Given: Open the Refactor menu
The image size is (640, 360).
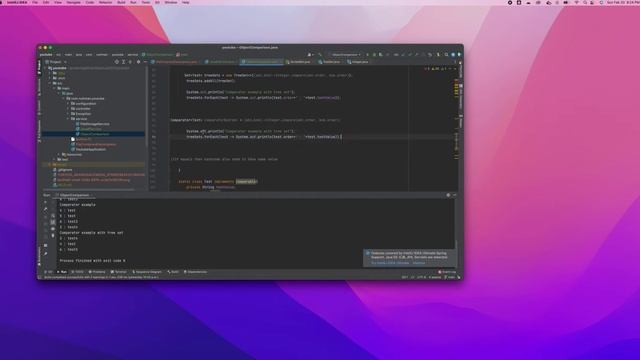Looking at the screenshot, I should tap(105, 2).
